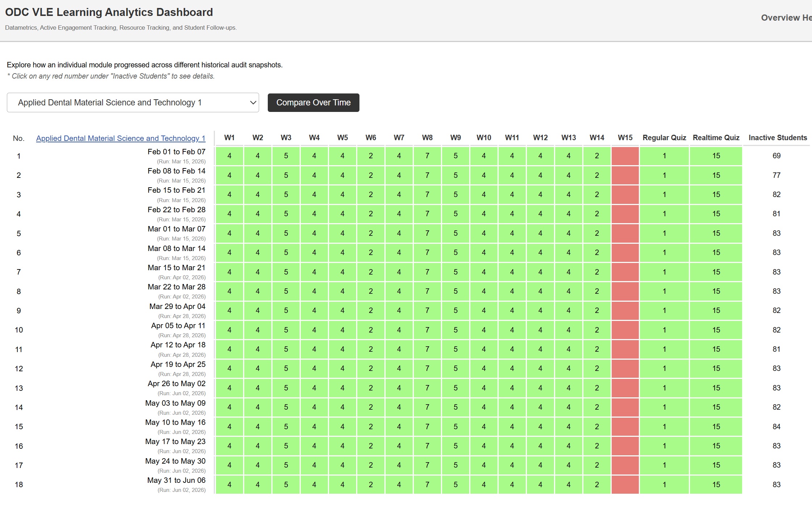
Task: Click inactive students 81 for Apr 12
Action: [776, 349]
